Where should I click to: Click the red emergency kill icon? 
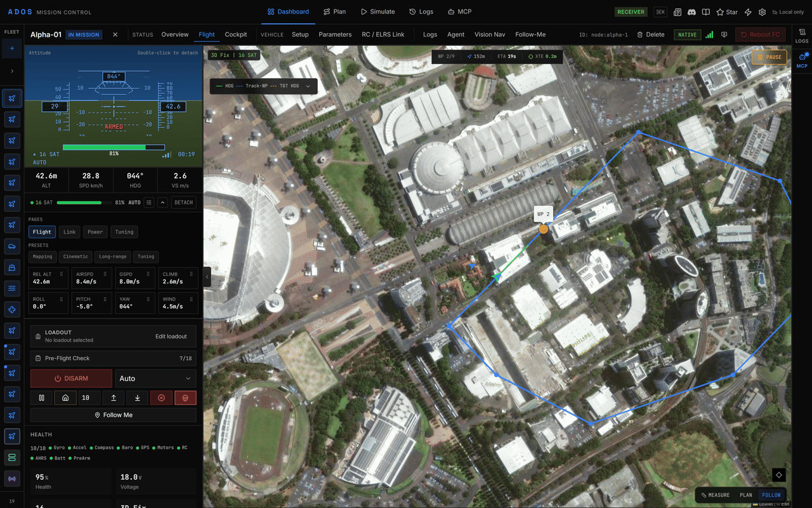(185, 398)
